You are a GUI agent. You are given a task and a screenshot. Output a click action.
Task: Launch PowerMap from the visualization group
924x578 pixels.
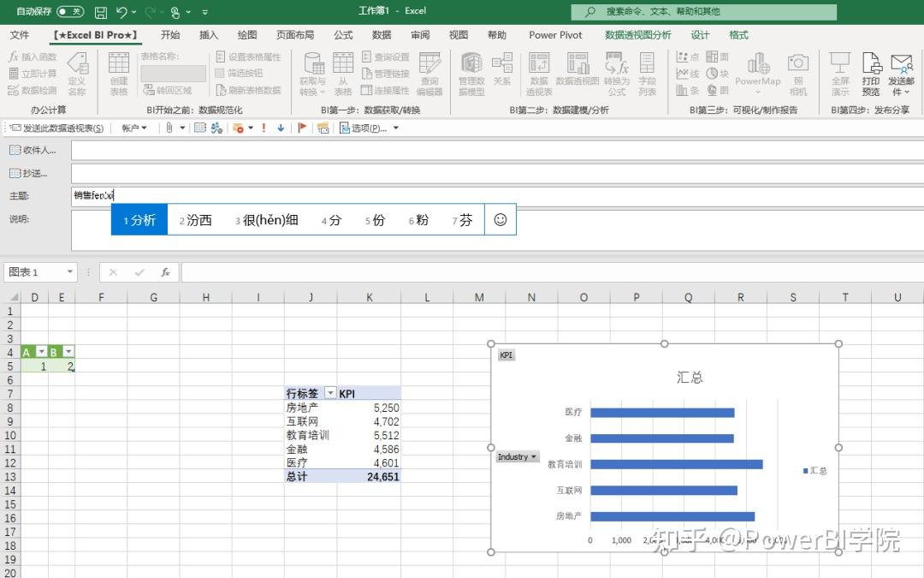[x=758, y=73]
